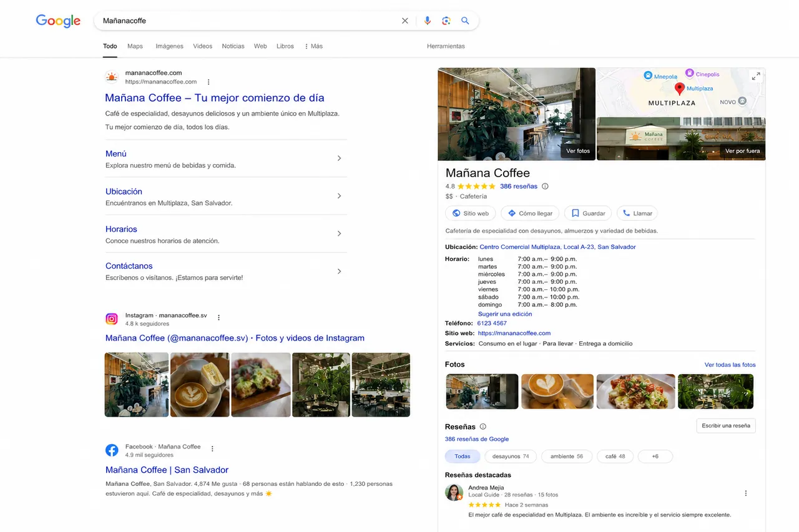Screen dimensions: 799x532
Task: Open Ver fotos interior photo thumbnail
Action: [x=516, y=114]
